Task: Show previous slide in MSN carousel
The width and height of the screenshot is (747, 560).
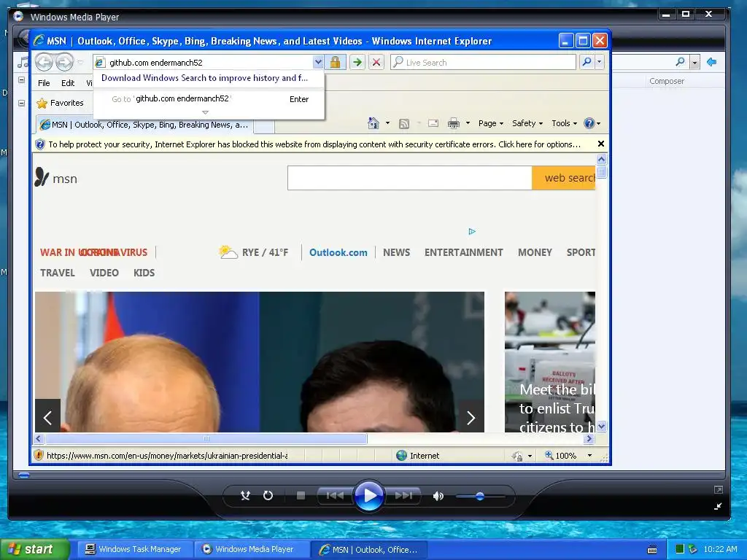Action: point(47,418)
